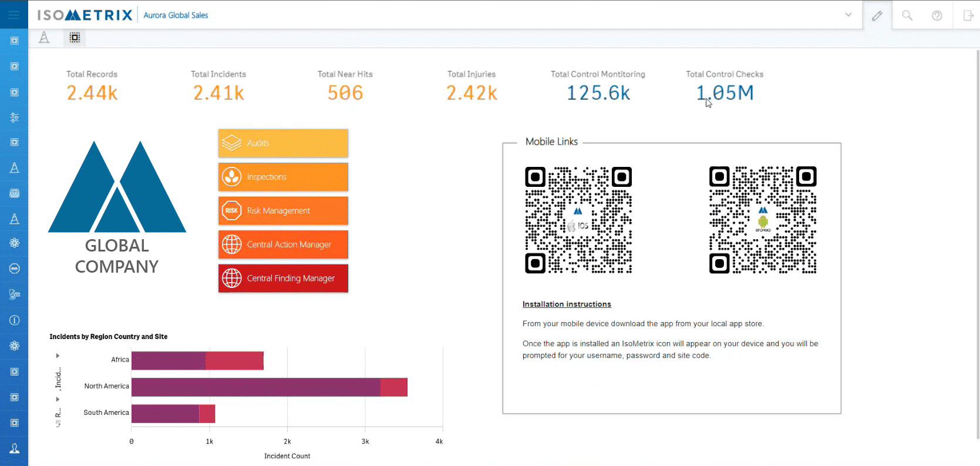Image resolution: width=980 pixels, height=466 pixels.
Task: Select the highlighted module icon in top toolbar
Action: pyautogui.click(x=75, y=38)
